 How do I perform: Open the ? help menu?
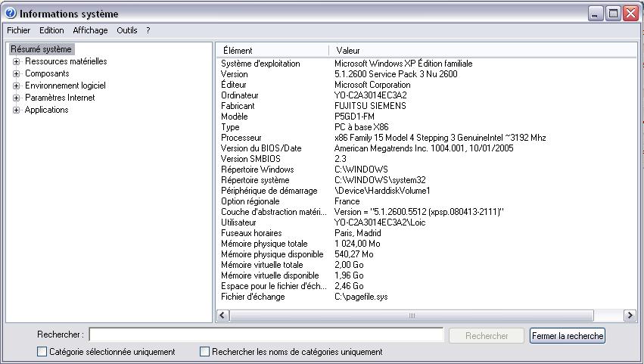pyautogui.click(x=148, y=30)
